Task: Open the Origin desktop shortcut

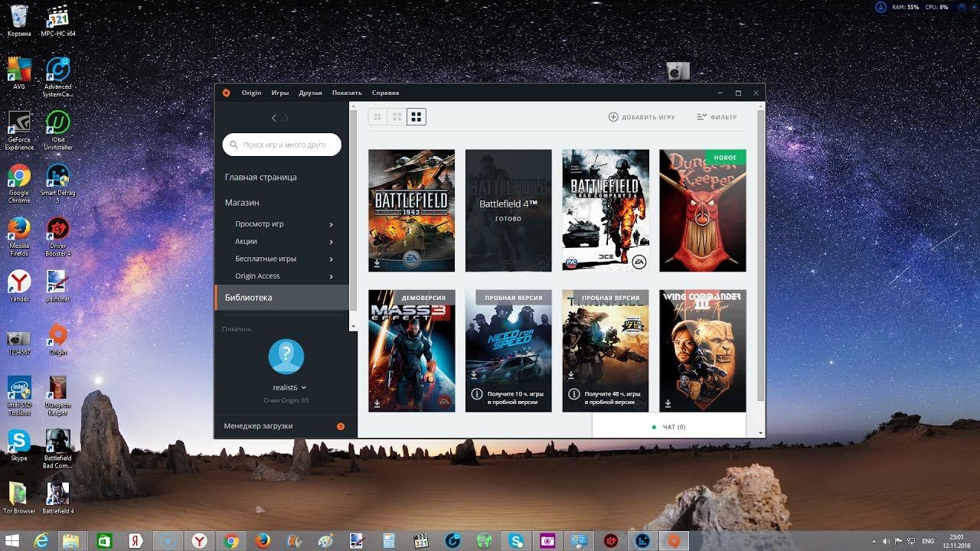Action: pos(57,341)
